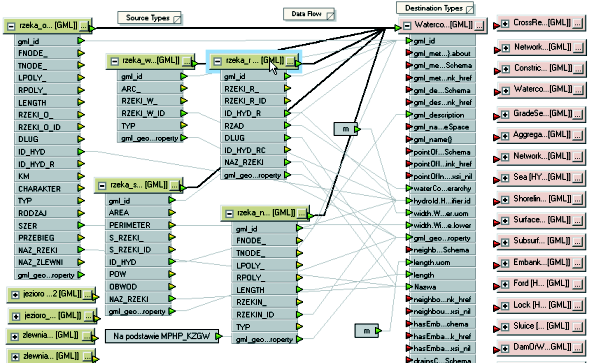Click output port arrow of ID_HYD_RC

(x=287, y=150)
